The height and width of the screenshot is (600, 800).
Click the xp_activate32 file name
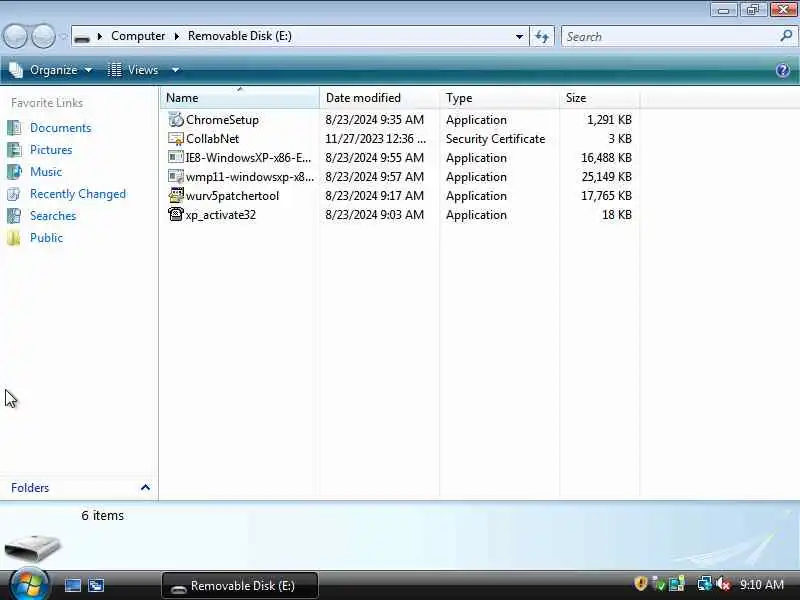point(221,215)
